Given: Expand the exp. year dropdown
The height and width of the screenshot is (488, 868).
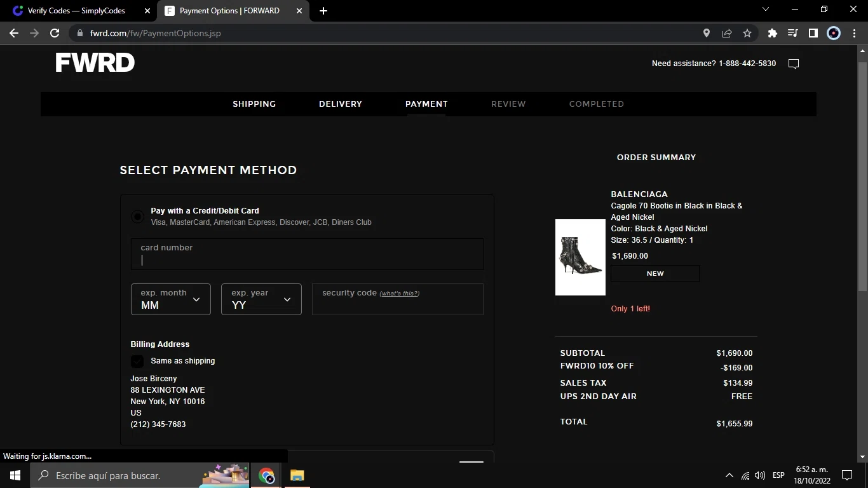Looking at the screenshot, I should [261, 299].
